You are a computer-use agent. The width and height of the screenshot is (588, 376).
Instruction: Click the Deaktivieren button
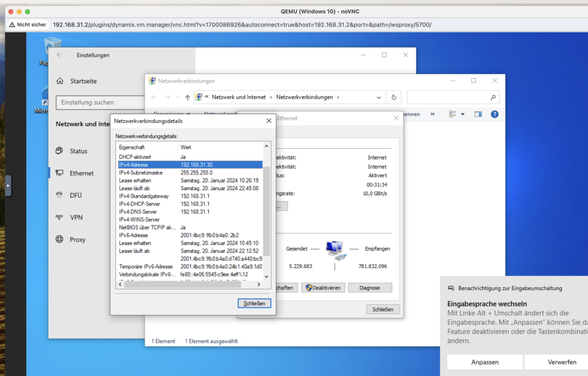(323, 288)
